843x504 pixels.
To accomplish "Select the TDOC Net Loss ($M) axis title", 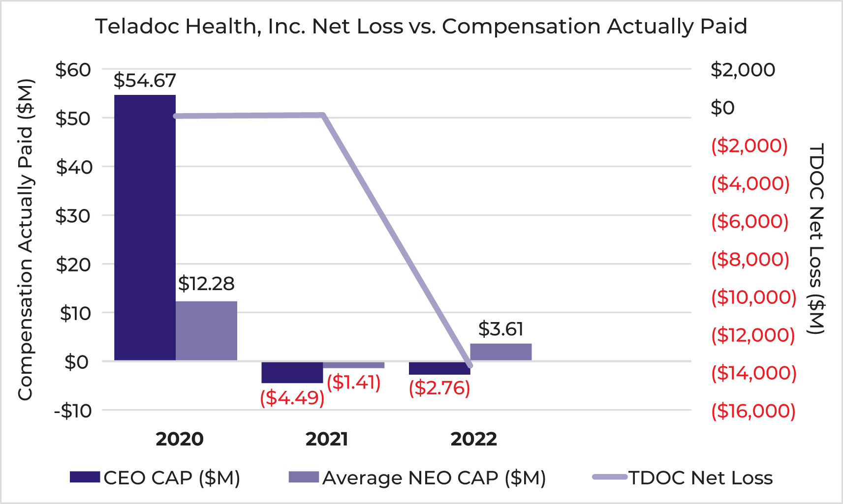I will point(815,239).
